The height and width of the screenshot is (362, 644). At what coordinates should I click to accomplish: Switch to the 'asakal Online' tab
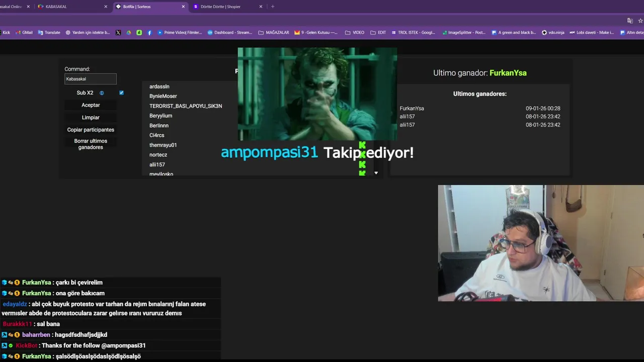point(16,7)
